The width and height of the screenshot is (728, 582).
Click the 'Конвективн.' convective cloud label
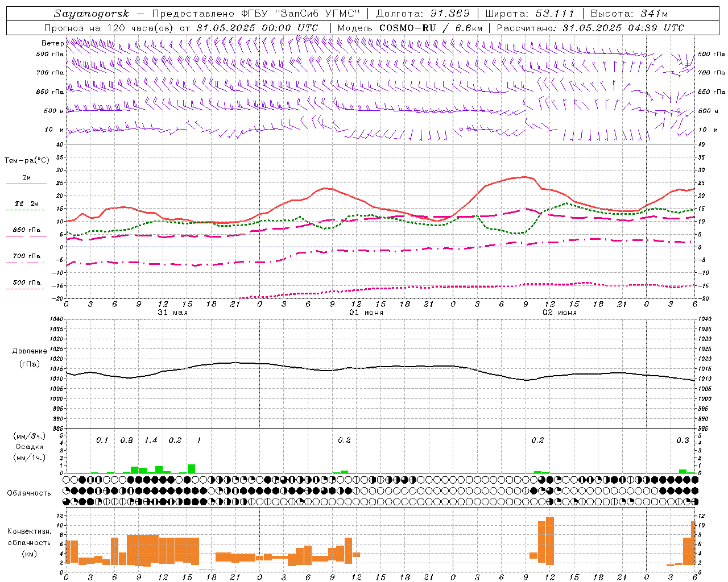(x=29, y=531)
